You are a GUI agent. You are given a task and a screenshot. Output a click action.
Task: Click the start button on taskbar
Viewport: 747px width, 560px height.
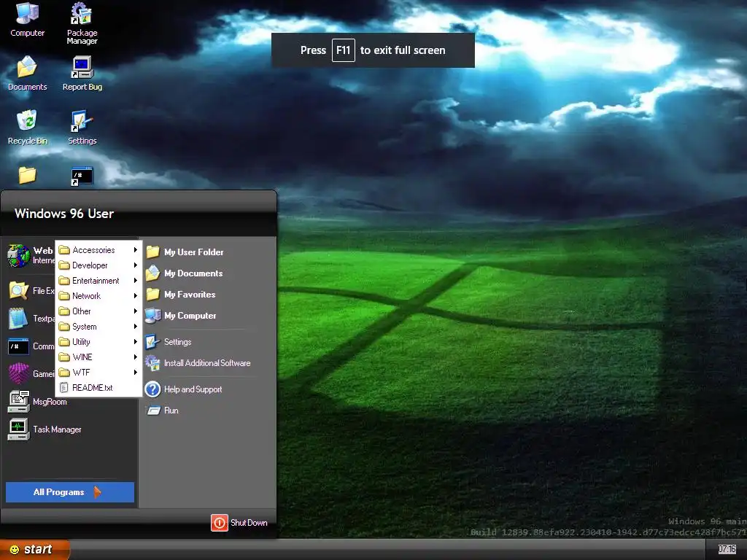pyautogui.click(x=34, y=549)
